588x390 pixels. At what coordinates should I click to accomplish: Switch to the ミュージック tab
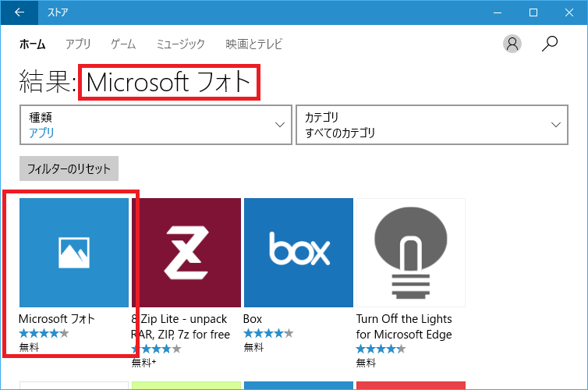point(180,44)
